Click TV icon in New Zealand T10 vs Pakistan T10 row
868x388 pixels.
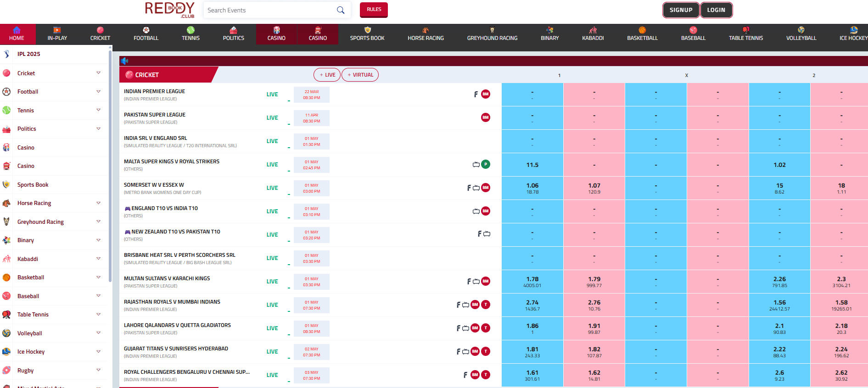click(487, 234)
